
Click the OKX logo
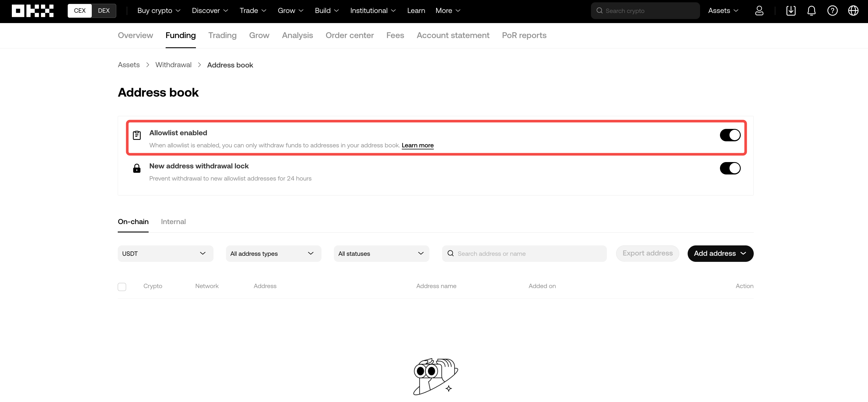tap(32, 11)
